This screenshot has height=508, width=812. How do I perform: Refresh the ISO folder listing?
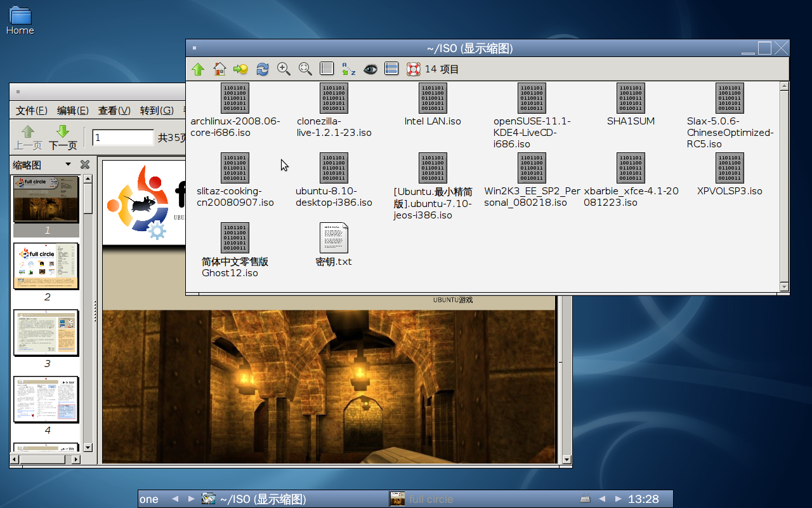[262, 69]
